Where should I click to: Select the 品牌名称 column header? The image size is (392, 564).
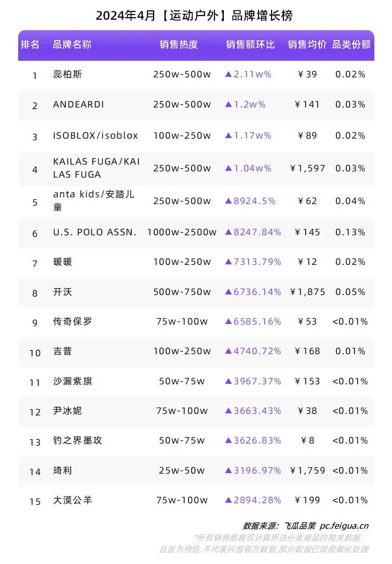pos(72,45)
